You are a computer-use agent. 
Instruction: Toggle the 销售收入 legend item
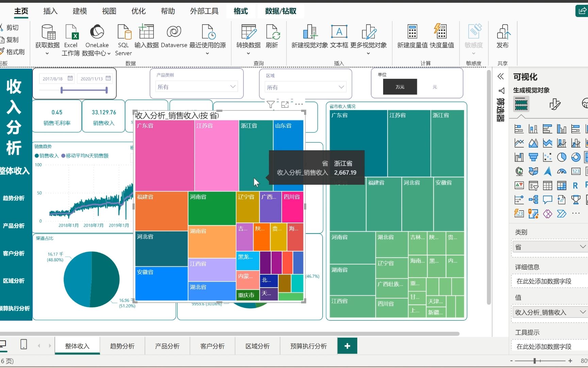pos(47,156)
